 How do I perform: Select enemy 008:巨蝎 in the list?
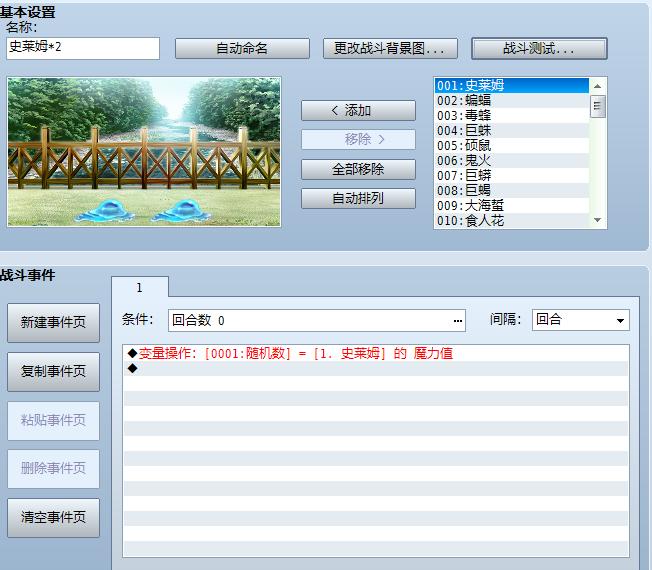(x=512, y=190)
